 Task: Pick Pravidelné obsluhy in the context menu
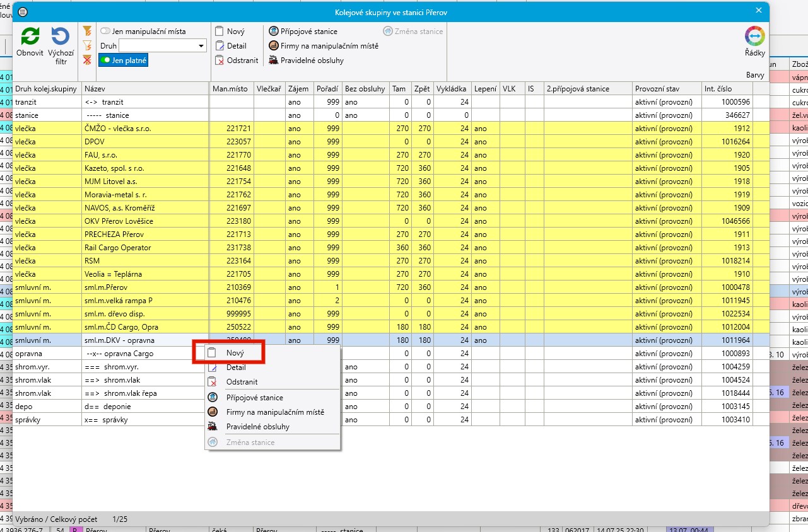coord(257,427)
